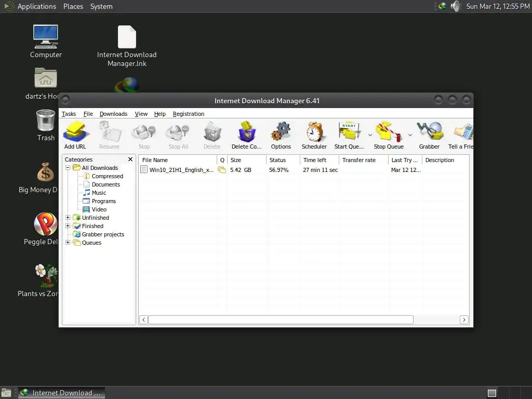Click the 5.42 GB size cell
This screenshot has height=399, width=532.
[x=241, y=170]
